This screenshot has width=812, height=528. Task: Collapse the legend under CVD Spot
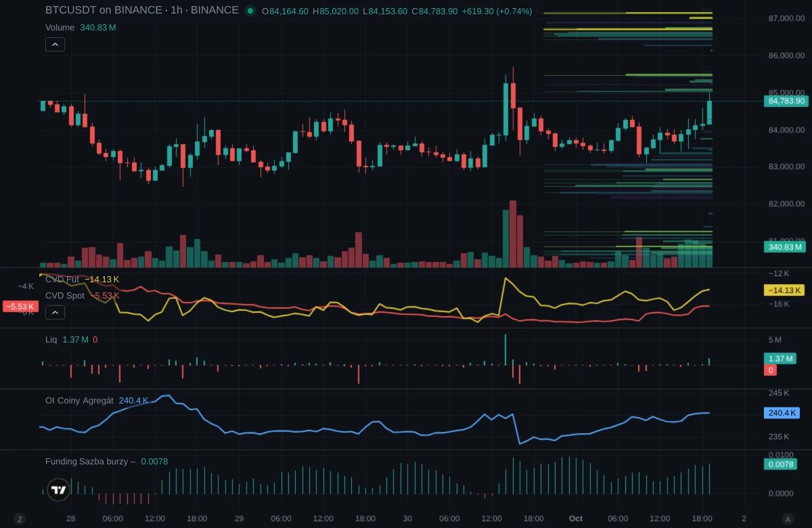pos(55,312)
